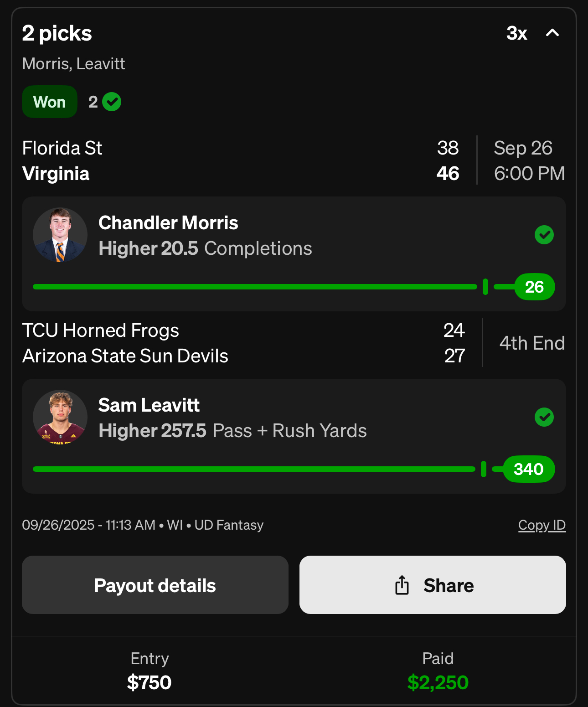Click the green check beside Won count
588x707 pixels.
click(112, 102)
